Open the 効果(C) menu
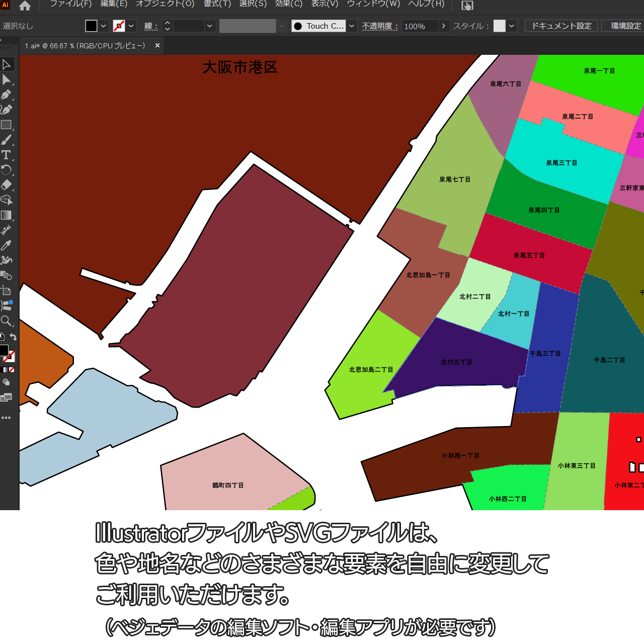The image size is (644, 644). coord(289,4)
